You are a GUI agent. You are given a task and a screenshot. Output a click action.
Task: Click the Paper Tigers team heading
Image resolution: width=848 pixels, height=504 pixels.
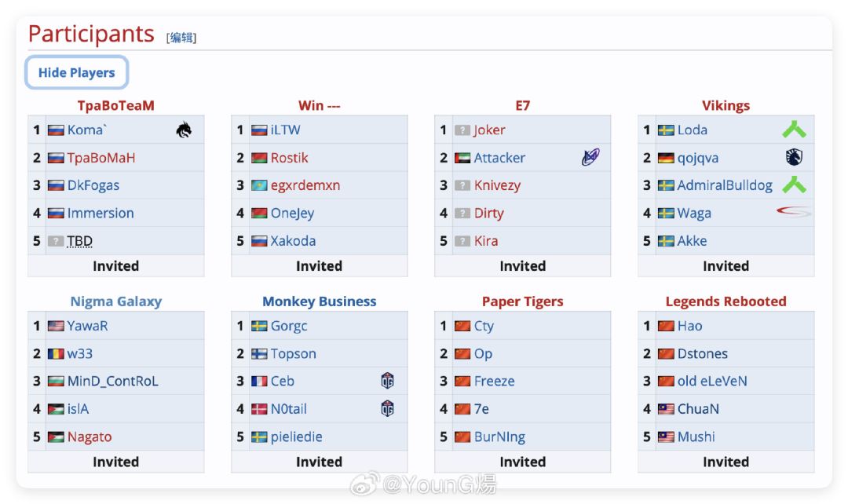coord(523,301)
